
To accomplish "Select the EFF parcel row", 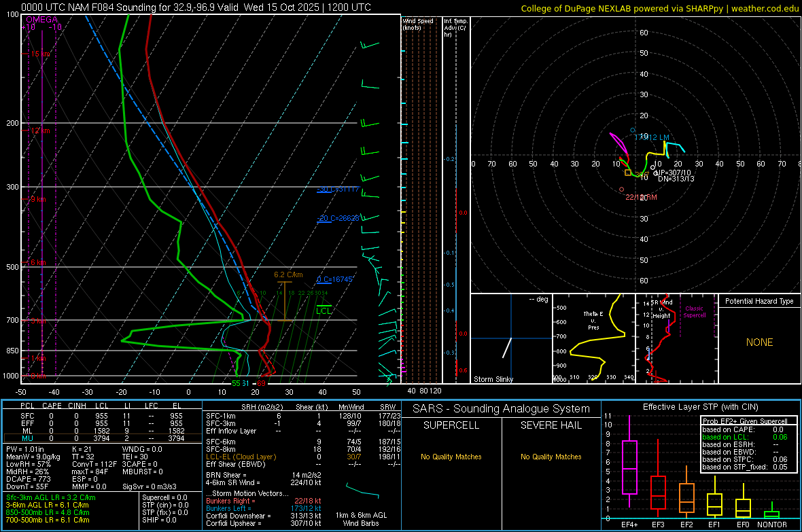I will (x=103, y=423).
